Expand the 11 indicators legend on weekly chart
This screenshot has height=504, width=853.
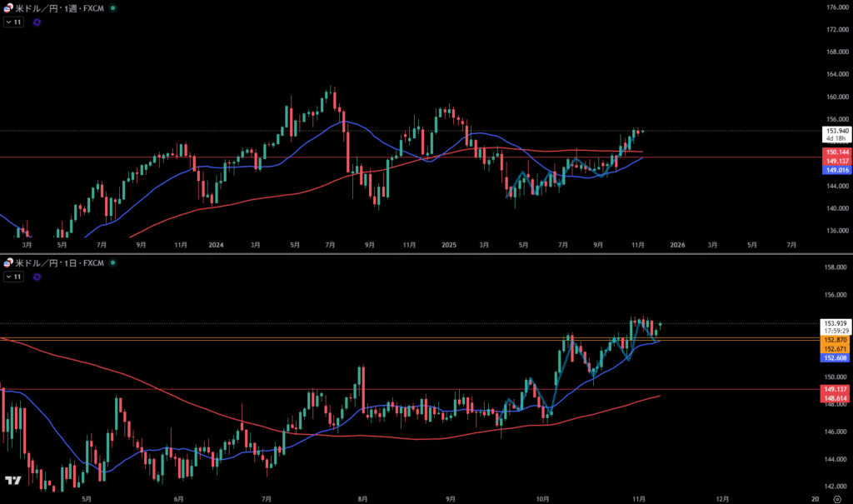pos(14,22)
